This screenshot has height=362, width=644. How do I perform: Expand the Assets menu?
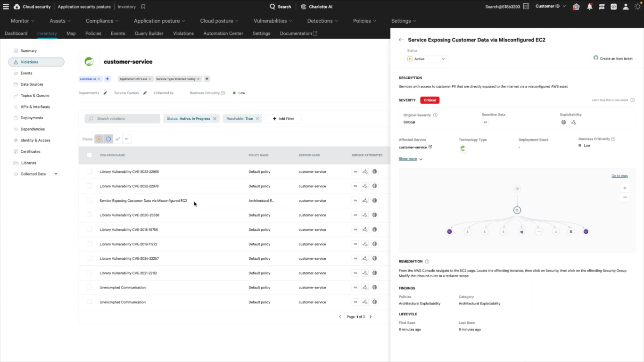click(x=60, y=21)
